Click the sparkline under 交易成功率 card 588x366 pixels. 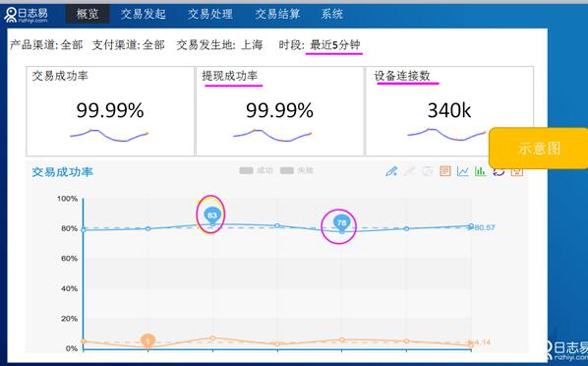[x=109, y=135]
